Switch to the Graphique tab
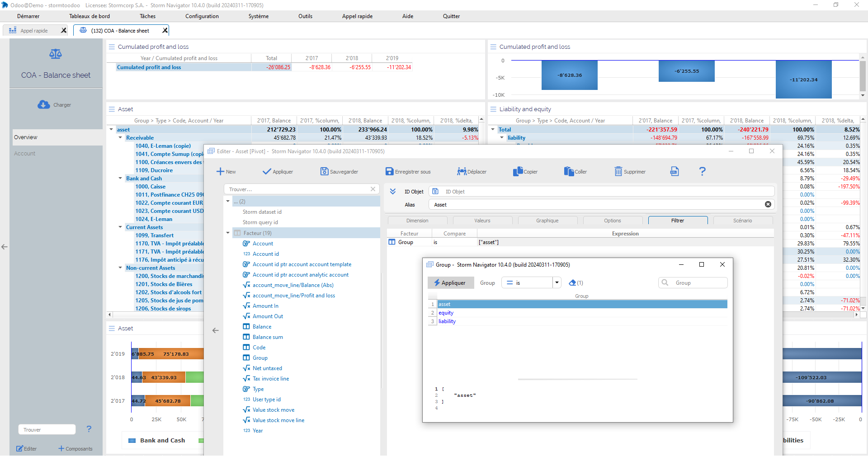 click(547, 221)
